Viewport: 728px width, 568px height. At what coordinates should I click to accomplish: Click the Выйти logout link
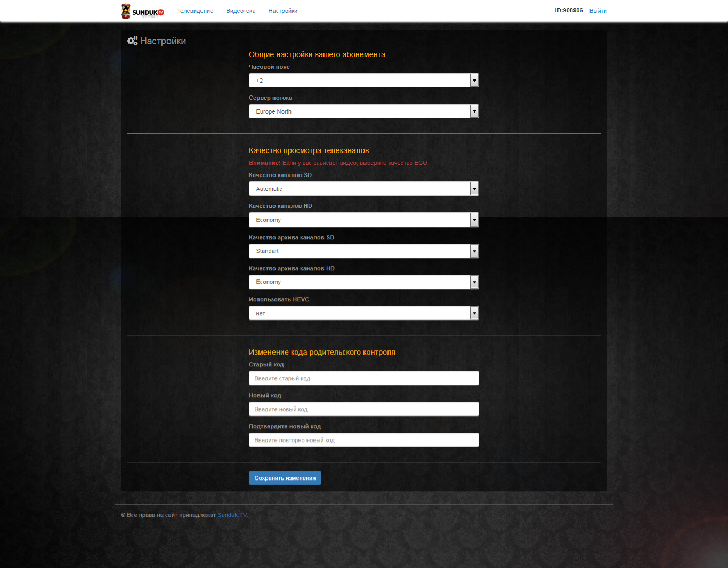click(x=598, y=11)
